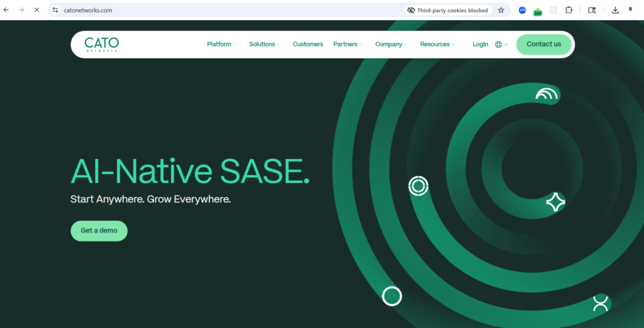
Task: Stop loading the page
Action: (36, 10)
